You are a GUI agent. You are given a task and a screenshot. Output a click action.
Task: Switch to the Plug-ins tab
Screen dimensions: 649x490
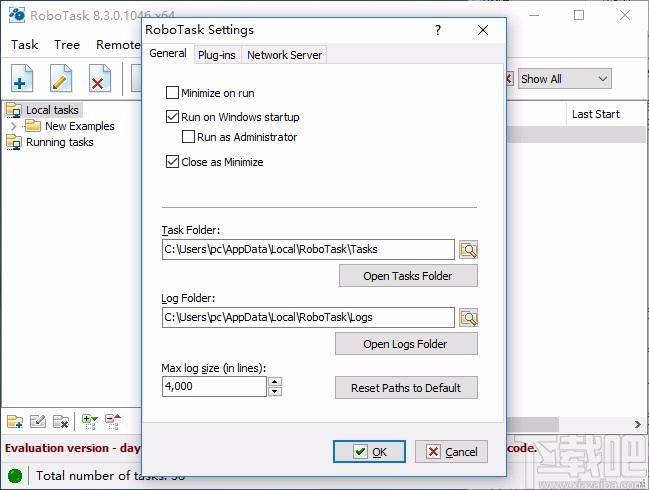click(x=216, y=55)
